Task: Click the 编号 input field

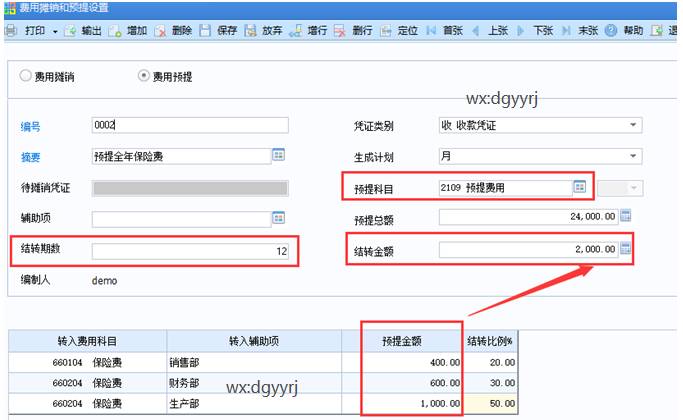Action: coord(190,125)
